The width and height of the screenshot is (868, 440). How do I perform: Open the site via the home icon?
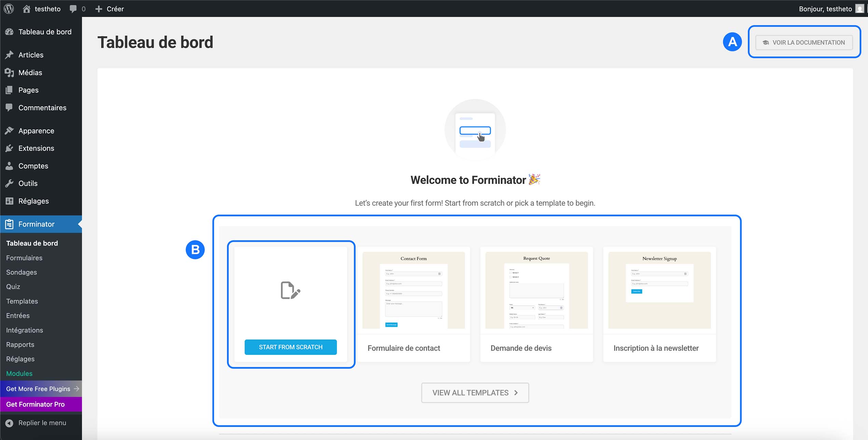point(26,9)
